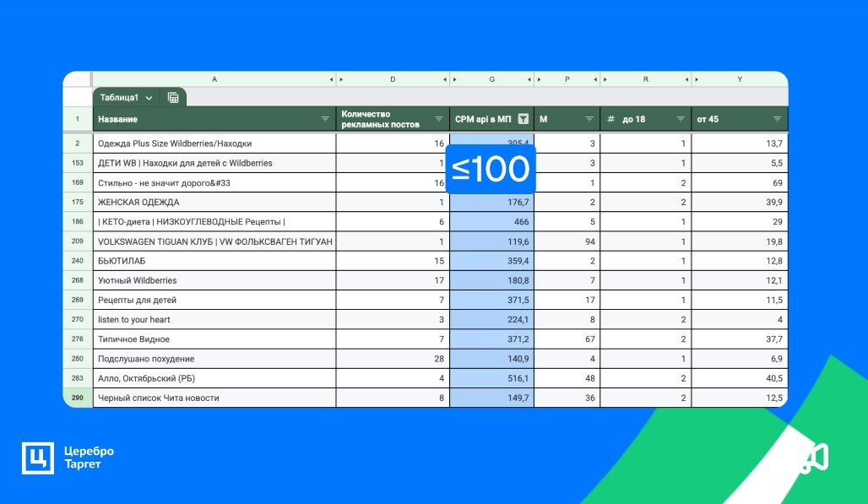Expand hidden columns right of column R
This screenshot has width=868, height=504.
point(687,79)
